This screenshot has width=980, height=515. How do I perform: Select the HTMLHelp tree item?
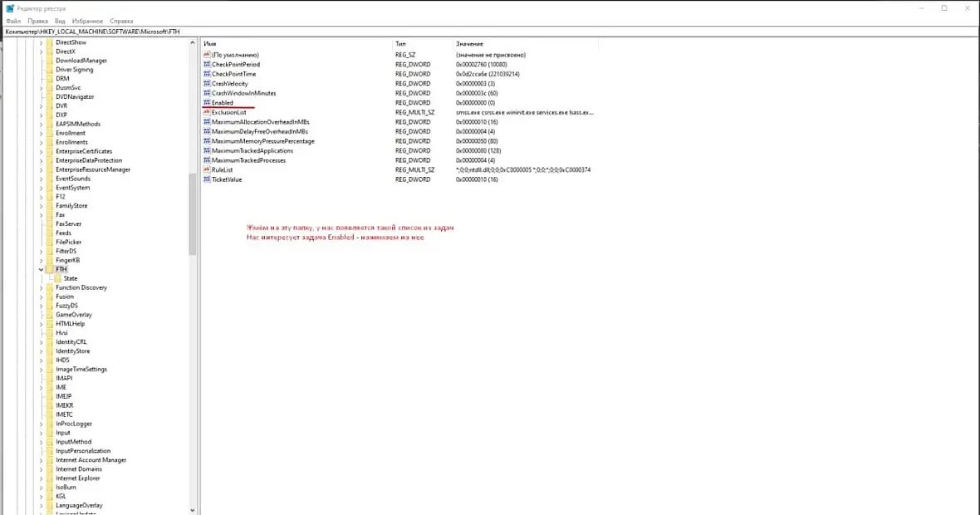point(70,324)
